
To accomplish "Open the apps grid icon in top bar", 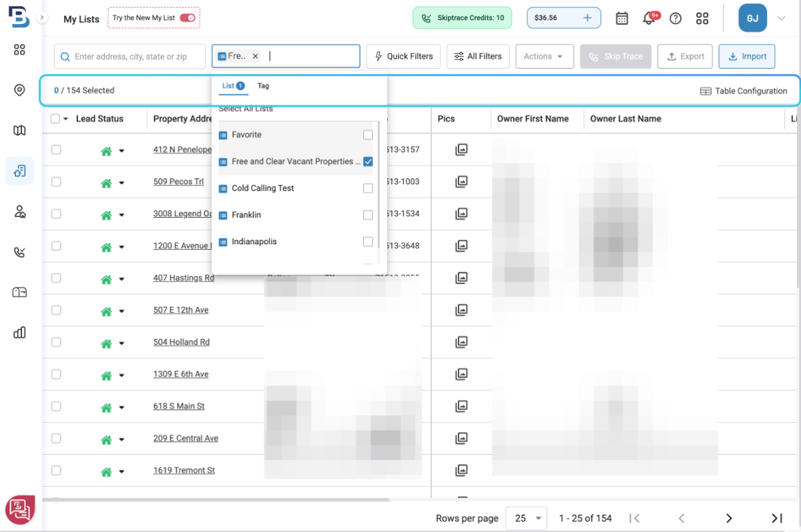I will click(702, 18).
